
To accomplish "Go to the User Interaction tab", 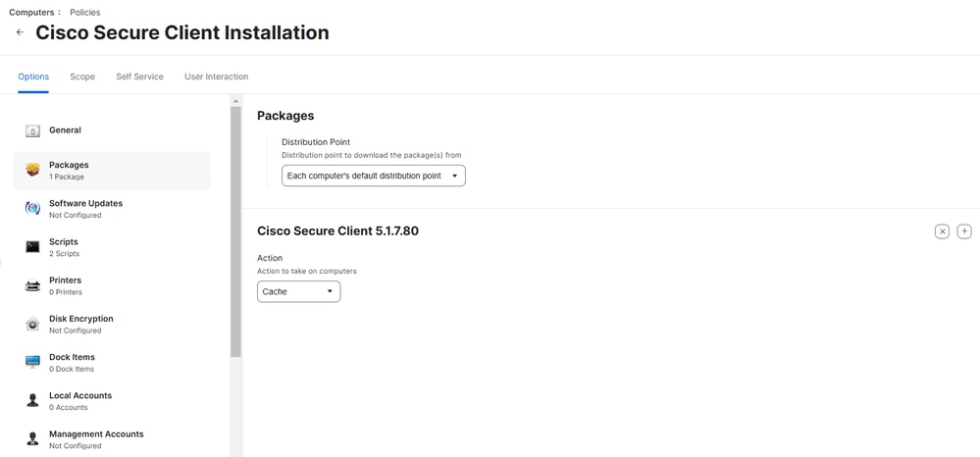I will pyautogui.click(x=216, y=76).
